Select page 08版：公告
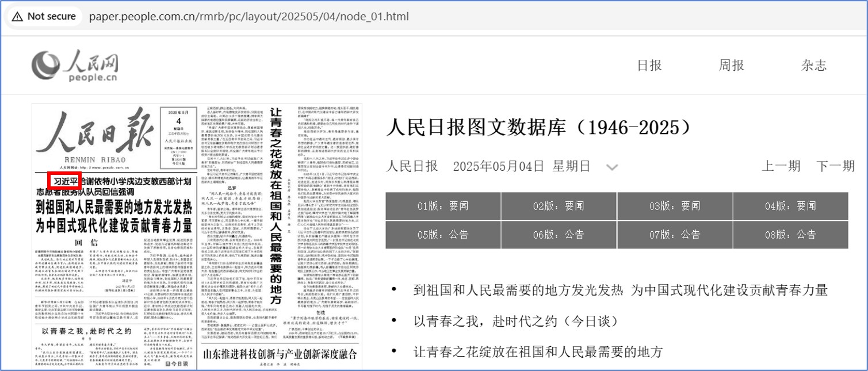The width and height of the screenshot is (868, 371). click(790, 235)
